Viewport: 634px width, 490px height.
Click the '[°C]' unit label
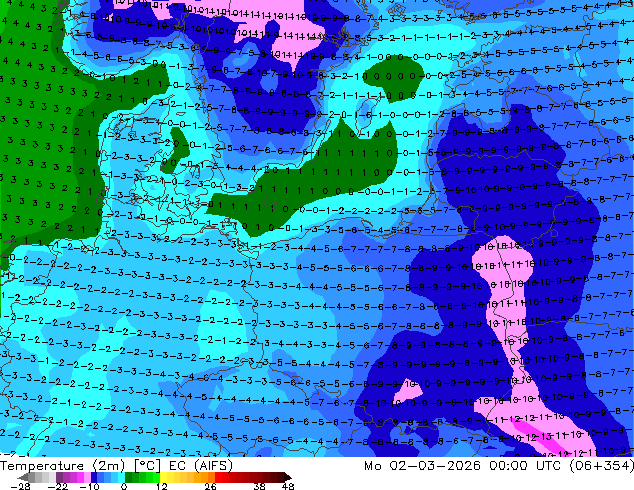[x=147, y=466]
